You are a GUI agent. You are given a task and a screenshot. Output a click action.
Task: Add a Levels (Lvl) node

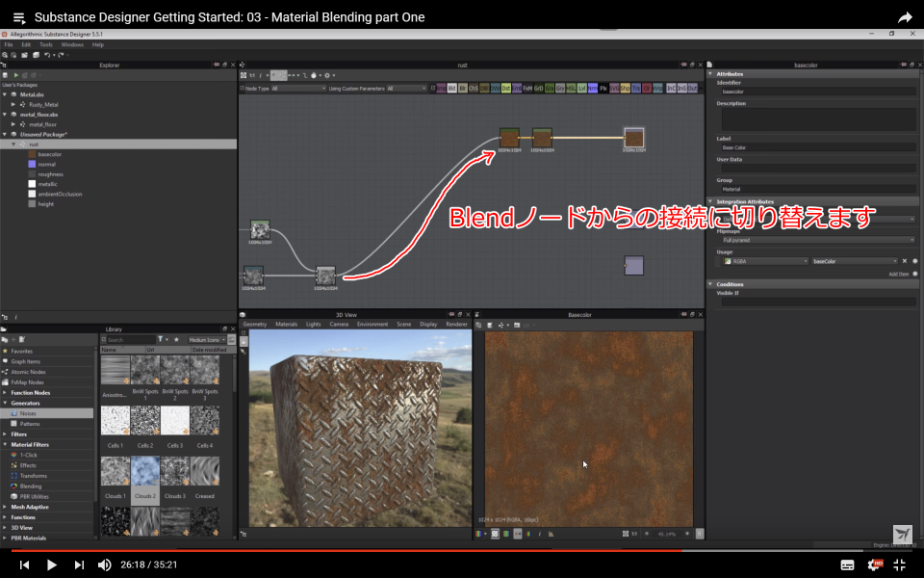point(581,89)
